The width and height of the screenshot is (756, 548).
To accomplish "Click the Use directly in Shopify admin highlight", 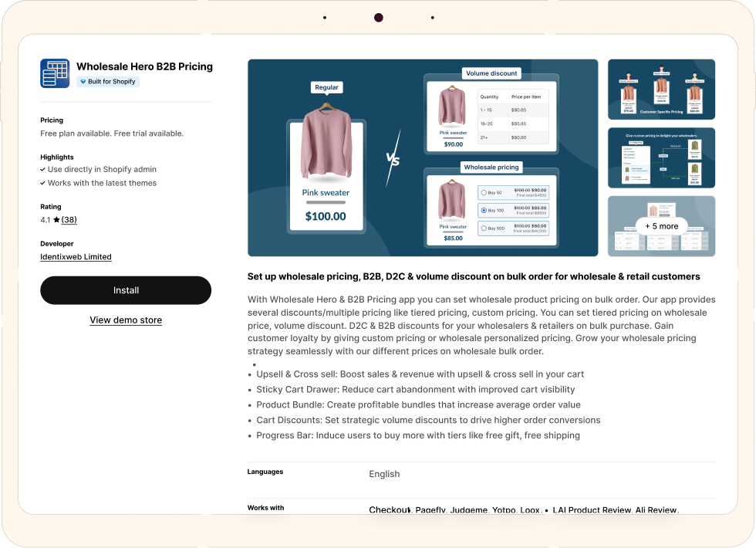I will click(99, 169).
